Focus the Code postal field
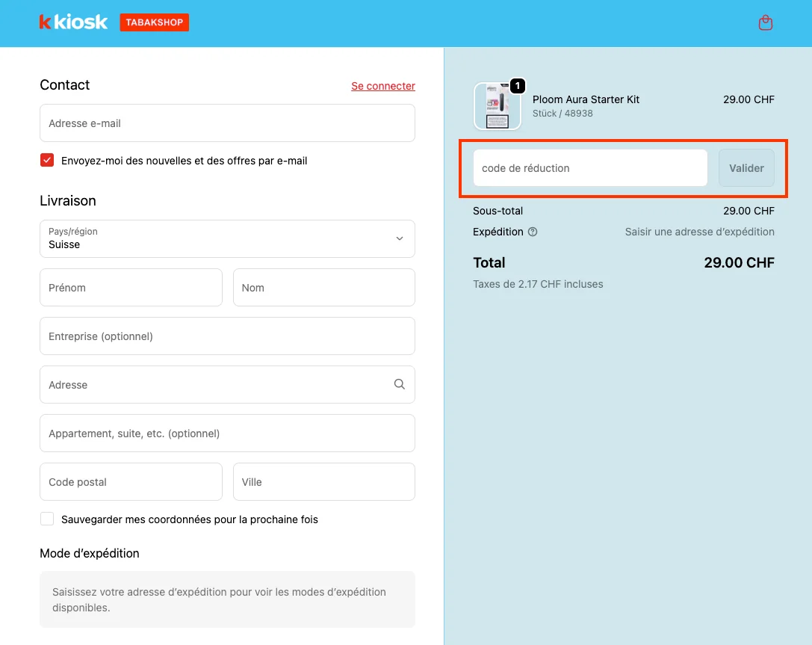812x645 pixels. point(131,482)
